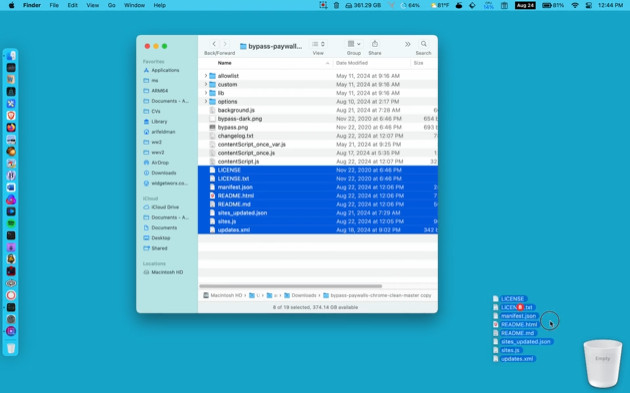Launch Firefox from the Dock
Viewport: 630px width, 393px height.
tap(11, 127)
